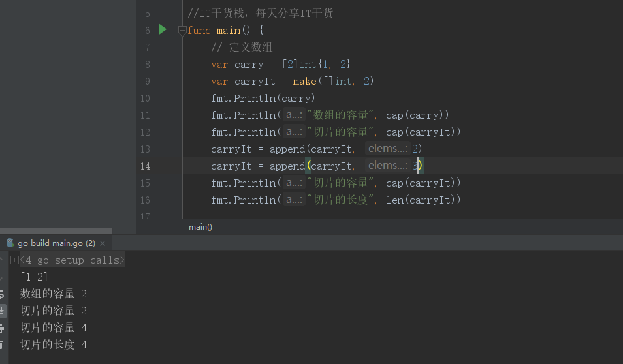Click the 'elems...:' hint on line 13
623x364 pixels.
(x=387, y=149)
